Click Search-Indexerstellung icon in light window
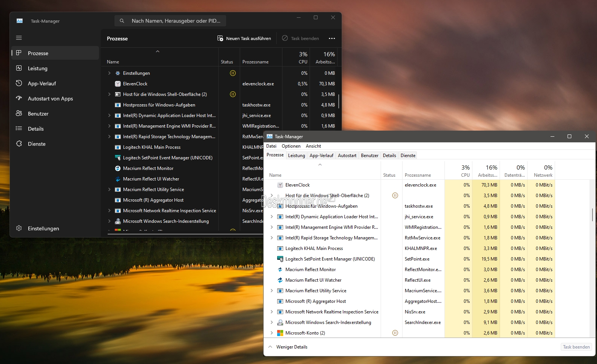 (x=280, y=322)
